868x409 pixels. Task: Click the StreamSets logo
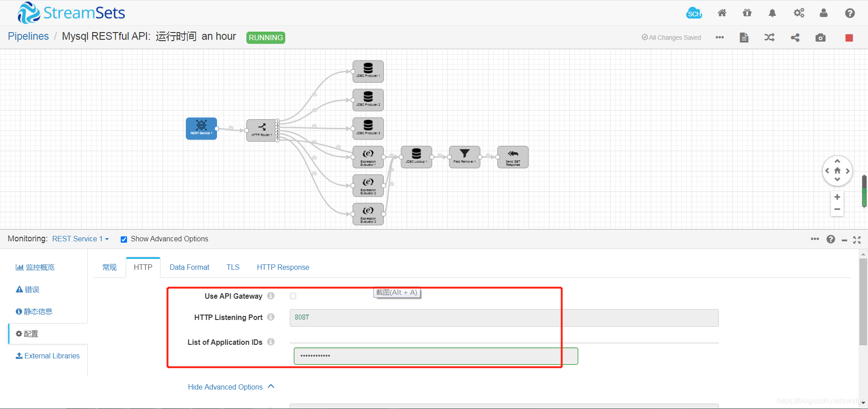[x=71, y=13]
